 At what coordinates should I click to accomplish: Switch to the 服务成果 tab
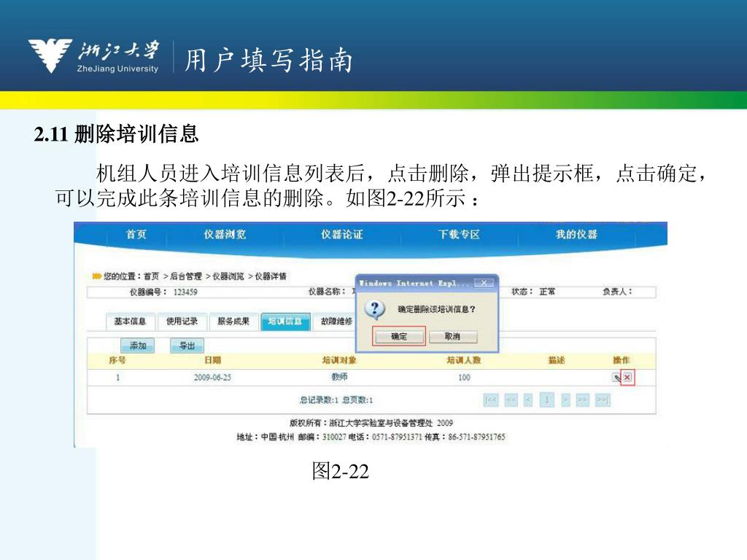point(233,322)
